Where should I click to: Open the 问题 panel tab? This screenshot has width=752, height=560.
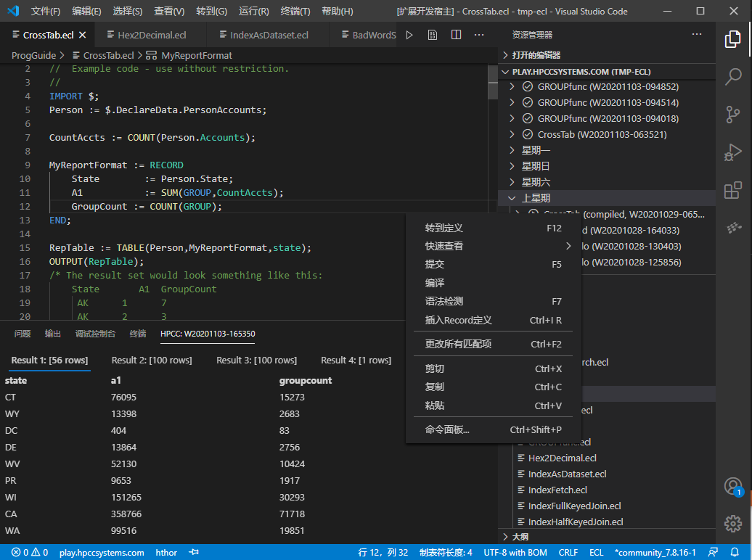pos(22,334)
